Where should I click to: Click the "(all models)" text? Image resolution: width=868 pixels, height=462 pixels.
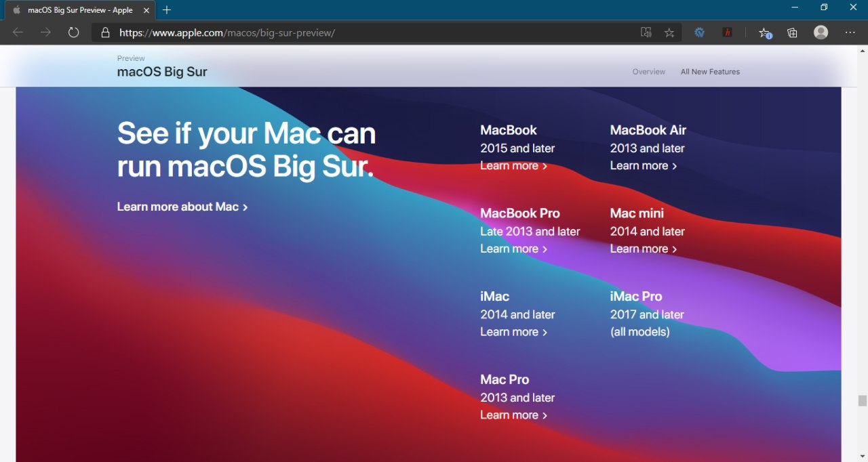640,332
